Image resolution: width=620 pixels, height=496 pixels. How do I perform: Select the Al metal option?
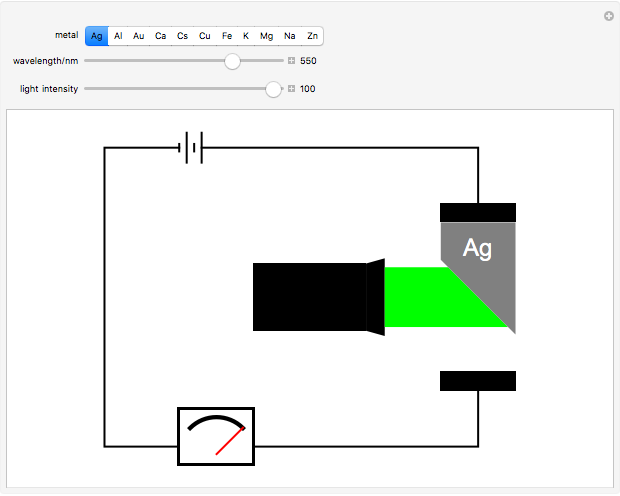point(118,36)
